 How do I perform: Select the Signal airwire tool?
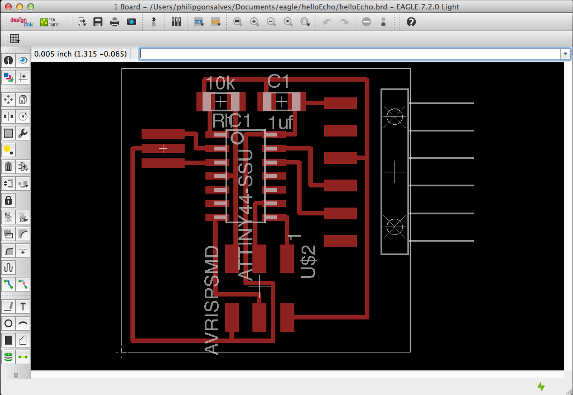[x=23, y=357]
